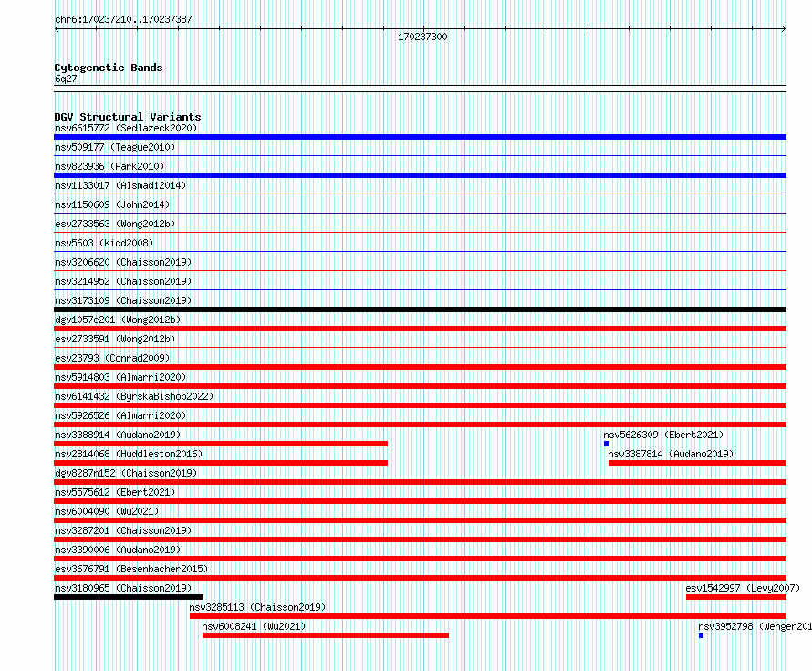Open nsv3287201 (Chaisson2019) variant
The height and width of the screenshot is (671, 812).
pos(123,530)
